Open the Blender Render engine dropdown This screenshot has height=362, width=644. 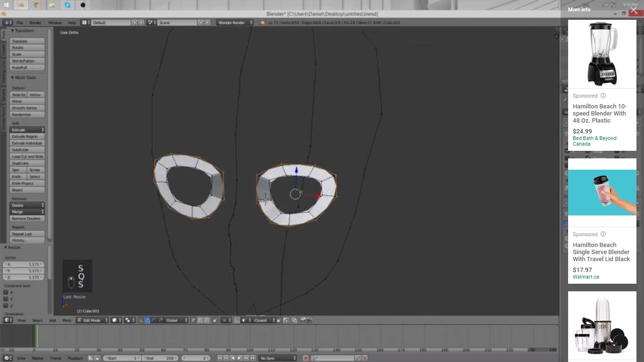click(235, 23)
